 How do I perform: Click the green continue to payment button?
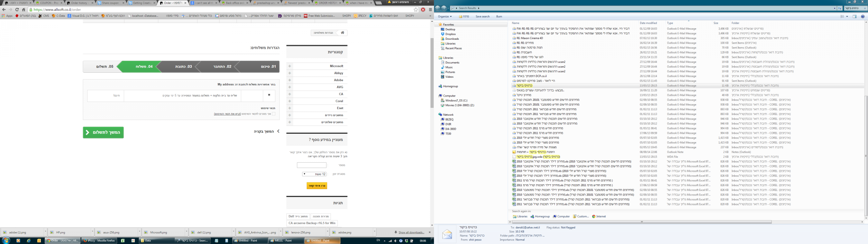coord(103,133)
